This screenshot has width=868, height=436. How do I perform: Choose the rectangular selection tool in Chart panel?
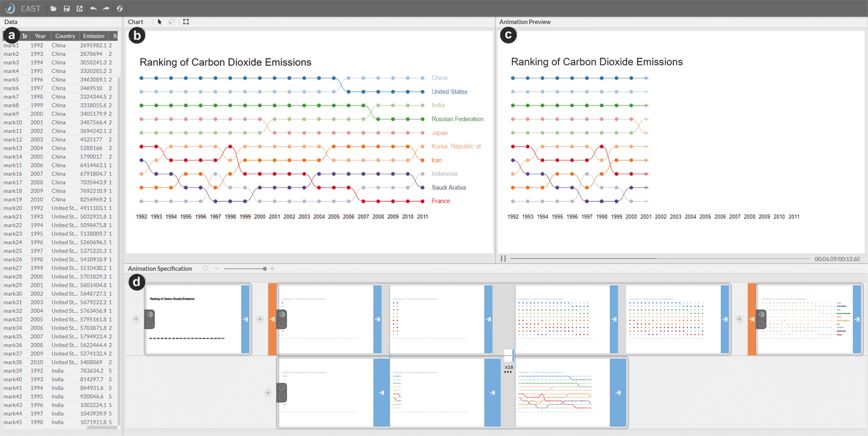pyautogui.click(x=186, y=22)
